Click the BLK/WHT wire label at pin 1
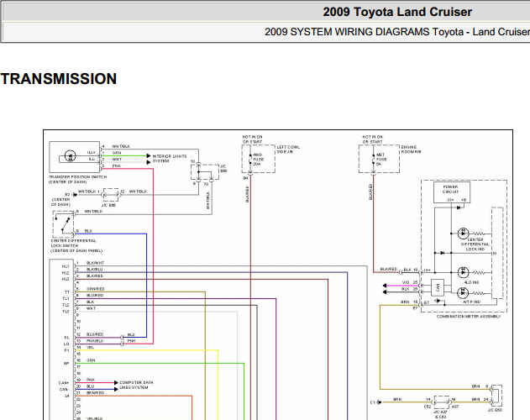530x420 pixels. pyautogui.click(x=95, y=263)
